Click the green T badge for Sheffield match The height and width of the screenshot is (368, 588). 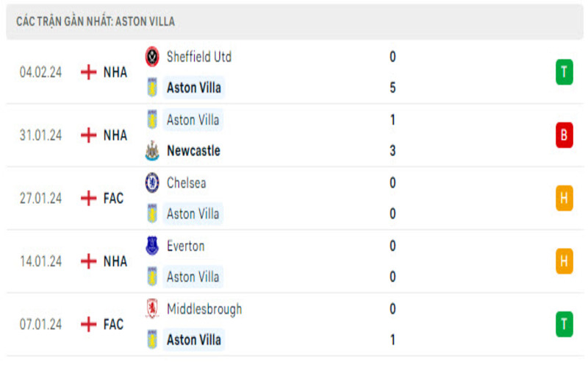(x=564, y=72)
